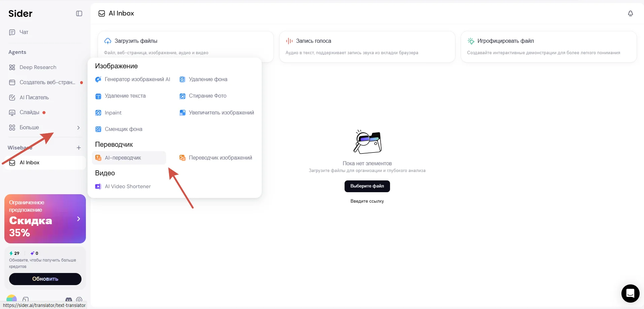Screen dimensions: 644x309
Task: Click the Изображение section heading
Action: [116, 66]
